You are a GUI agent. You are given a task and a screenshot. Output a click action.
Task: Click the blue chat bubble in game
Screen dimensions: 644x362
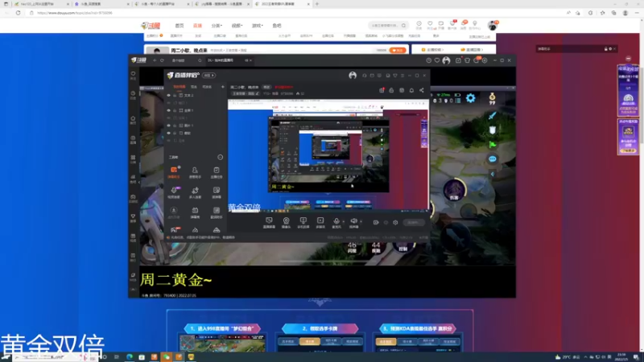[493, 158]
